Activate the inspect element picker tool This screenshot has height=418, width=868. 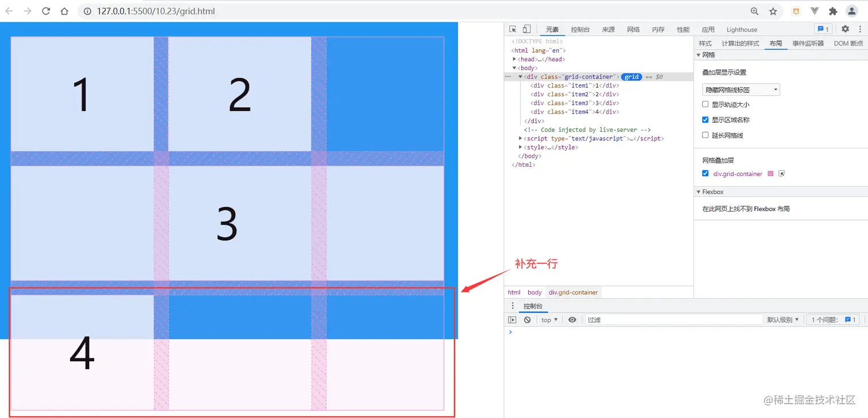[x=513, y=29]
